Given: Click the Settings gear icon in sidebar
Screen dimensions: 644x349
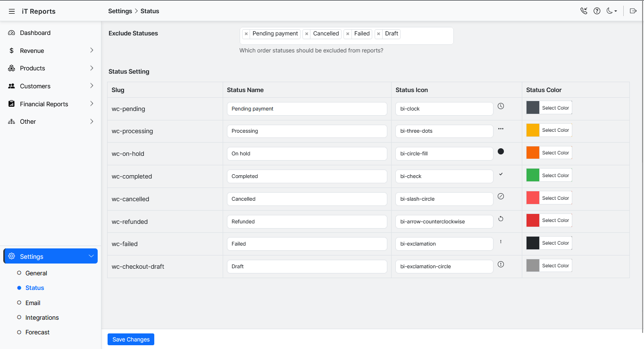Looking at the screenshot, I should [x=12, y=256].
